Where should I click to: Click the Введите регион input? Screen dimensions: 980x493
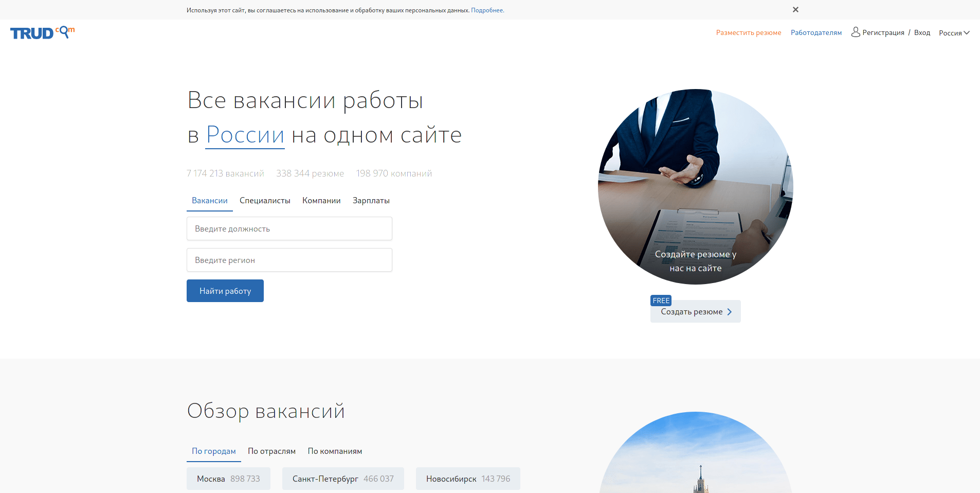tap(289, 260)
